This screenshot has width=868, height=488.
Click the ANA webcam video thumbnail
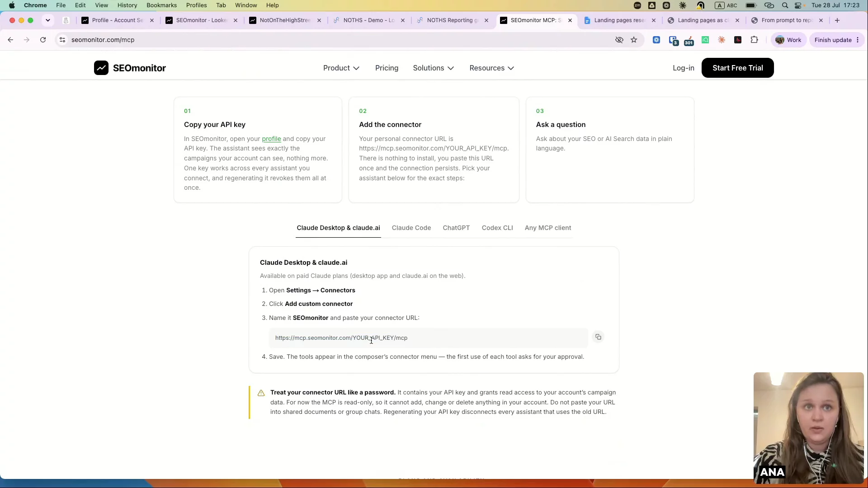[808, 428]
